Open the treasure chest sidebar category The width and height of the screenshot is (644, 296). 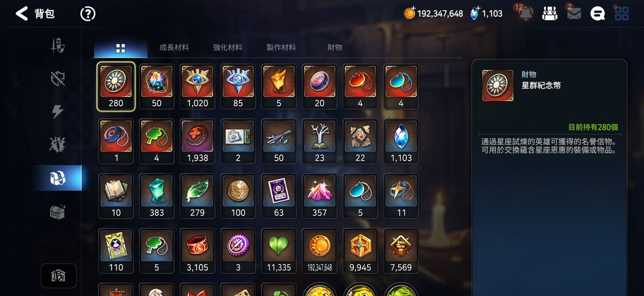58,212
